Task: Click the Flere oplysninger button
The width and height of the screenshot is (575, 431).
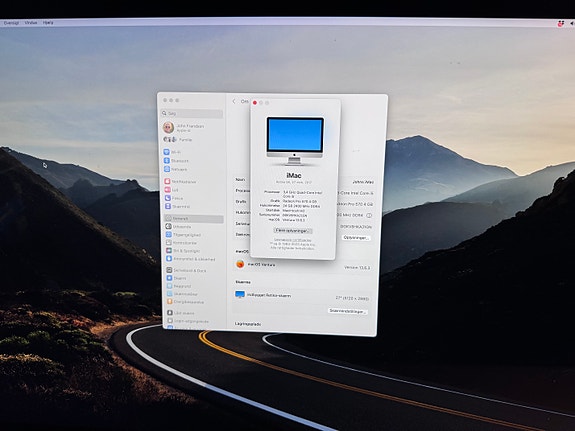Action: pyautogui.click(x=293, y=231)
